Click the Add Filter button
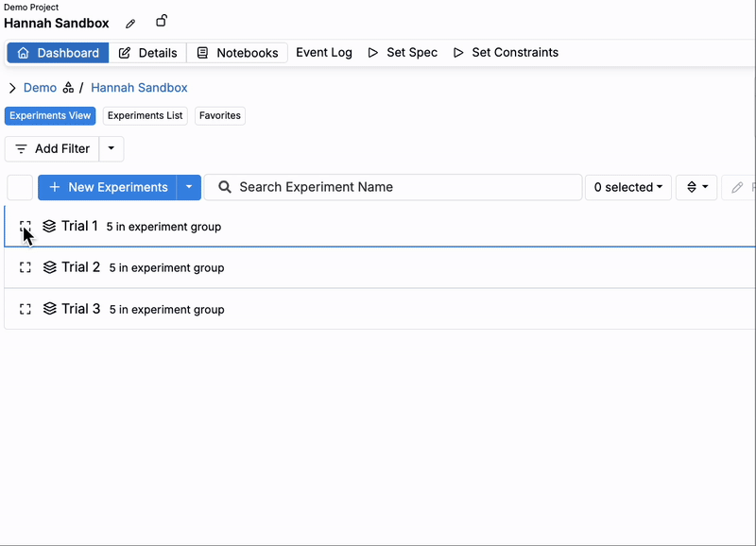This screenshot has width=756, height=546. click(x=53, y=148)
